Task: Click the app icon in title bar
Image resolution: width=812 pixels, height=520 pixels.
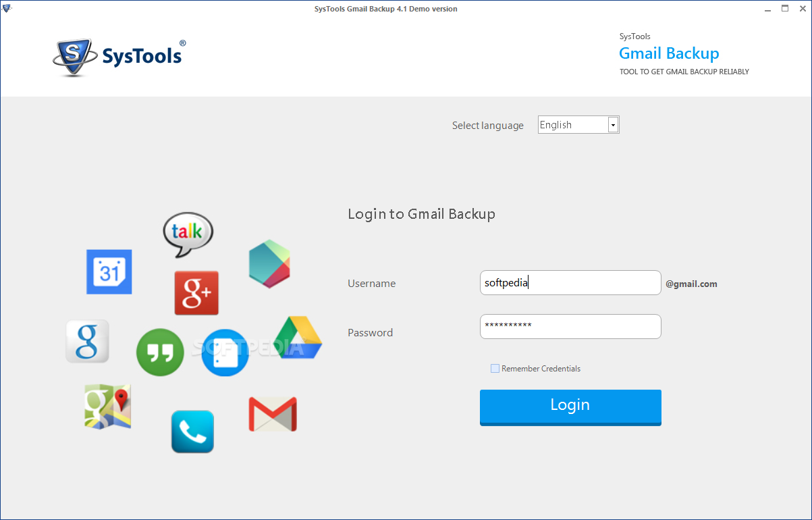Action: pos(7,9)
